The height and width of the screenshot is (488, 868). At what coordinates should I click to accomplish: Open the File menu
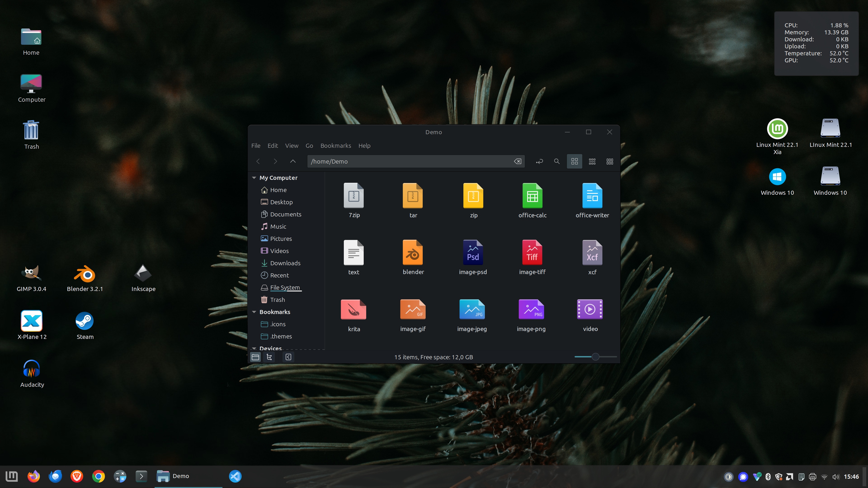pyautogui.click(x=256, y=145)
